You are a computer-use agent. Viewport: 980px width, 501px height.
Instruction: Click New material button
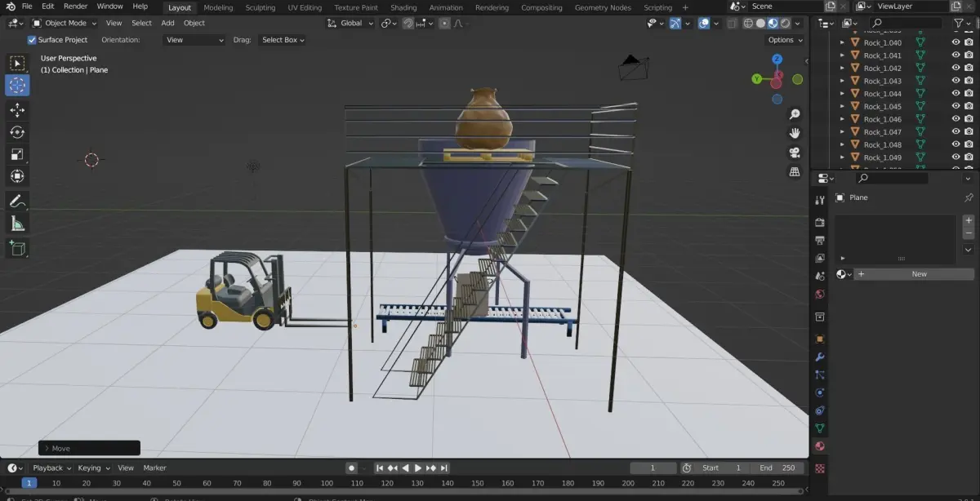(914, 274)
